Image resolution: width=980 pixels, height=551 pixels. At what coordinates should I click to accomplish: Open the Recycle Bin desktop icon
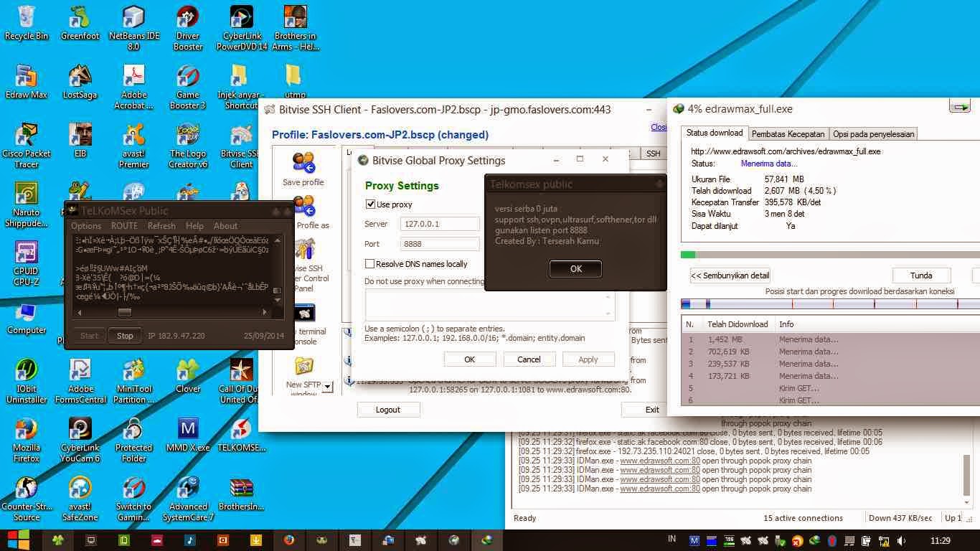pos(27,23)
